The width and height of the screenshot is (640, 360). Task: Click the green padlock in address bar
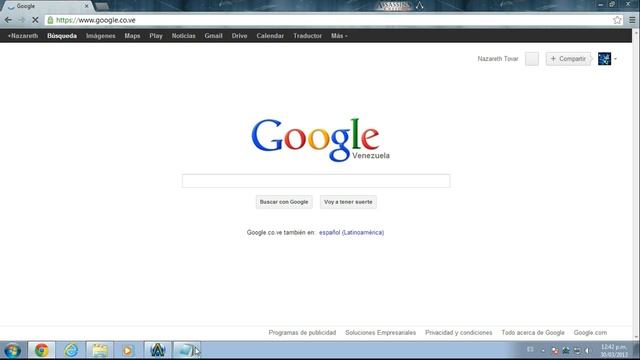click(50, 20)
